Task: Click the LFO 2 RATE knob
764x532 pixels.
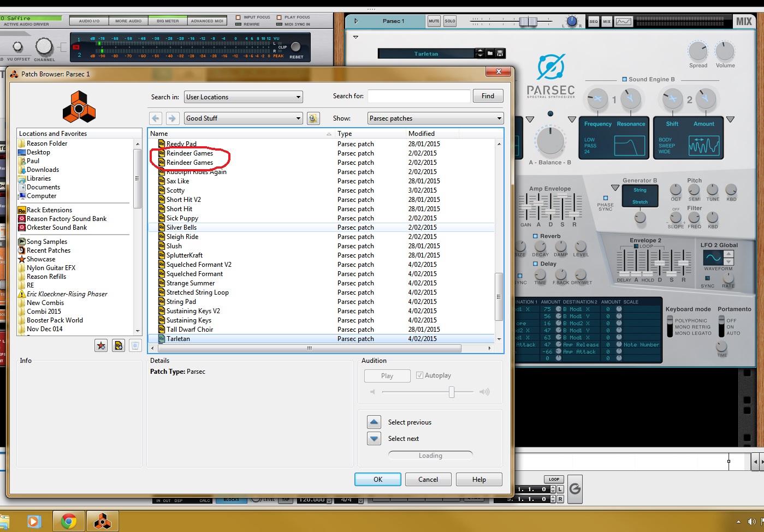Action: (728, 278)
